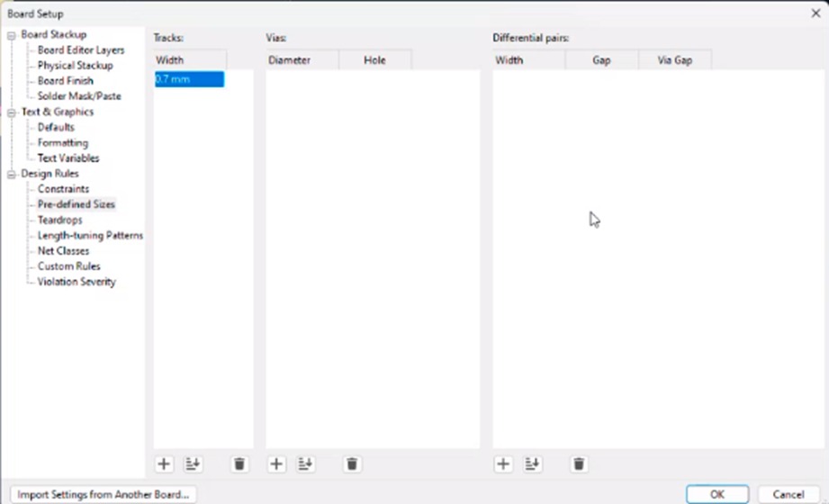Open the Violation Severity page

[77, 282]
